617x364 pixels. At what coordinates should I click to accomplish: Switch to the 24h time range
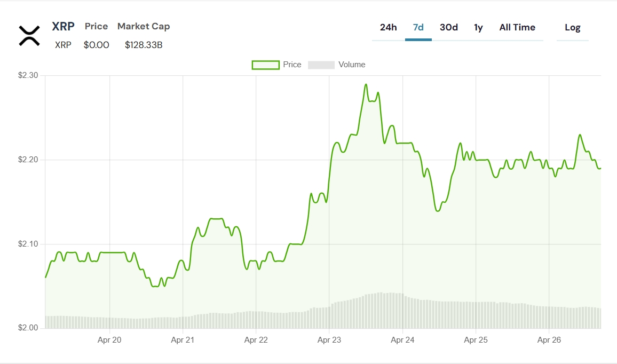pyautogui.click(x=389, y=28)
